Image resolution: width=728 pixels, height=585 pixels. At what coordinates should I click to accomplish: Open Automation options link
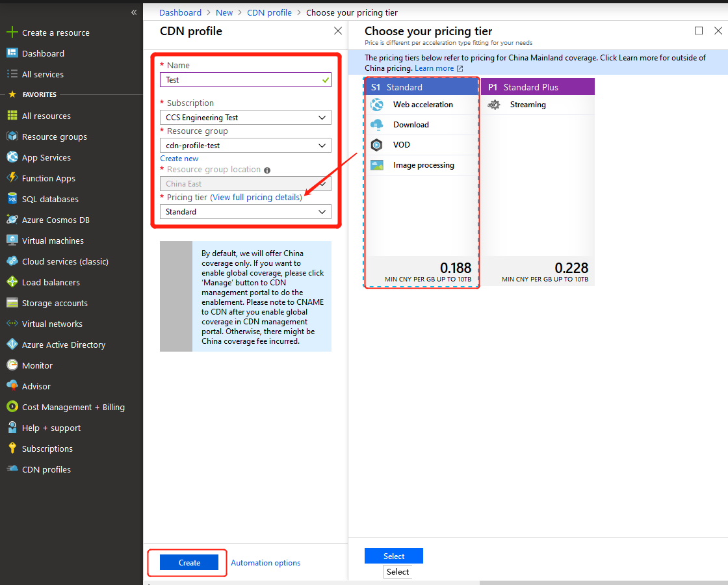coord(266,563)
